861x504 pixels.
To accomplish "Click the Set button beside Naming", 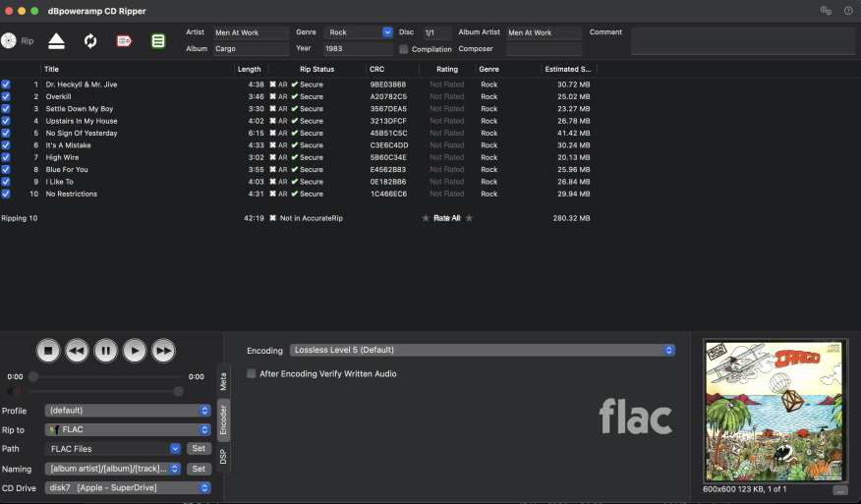I will coord(199,469).
